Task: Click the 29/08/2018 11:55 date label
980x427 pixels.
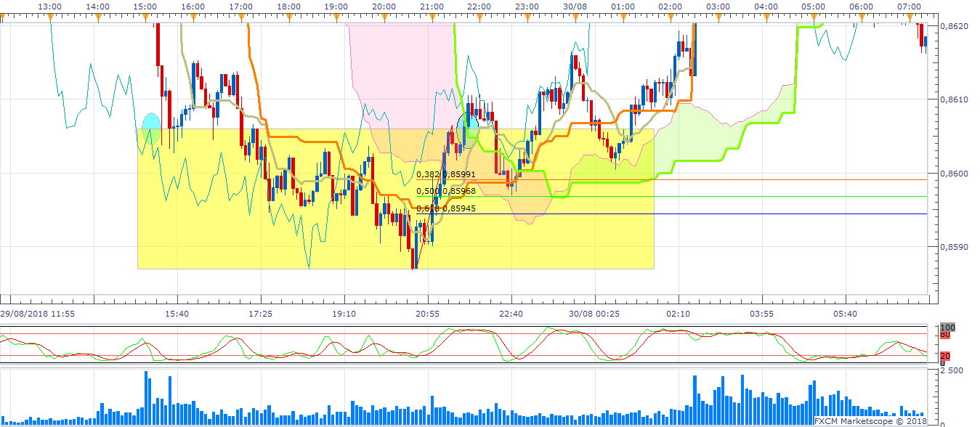Action: pos(37,314)
